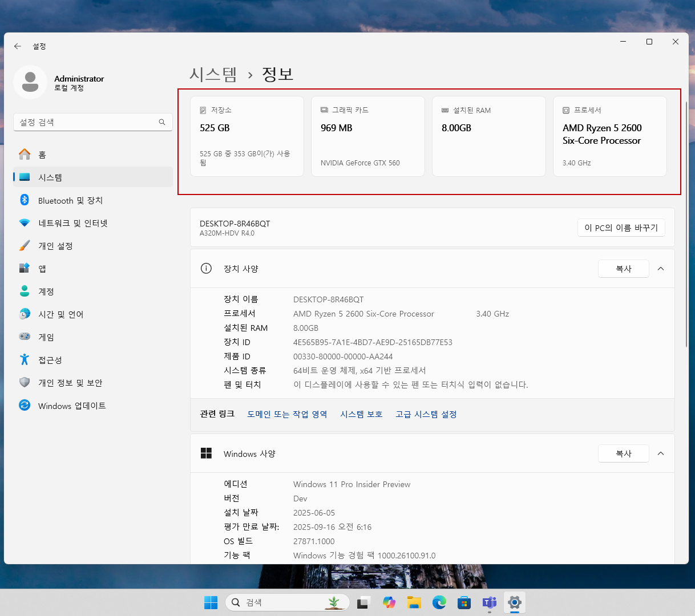Click the taskbar 검색 box
This screenshot has height=616, width=695.
288,602
